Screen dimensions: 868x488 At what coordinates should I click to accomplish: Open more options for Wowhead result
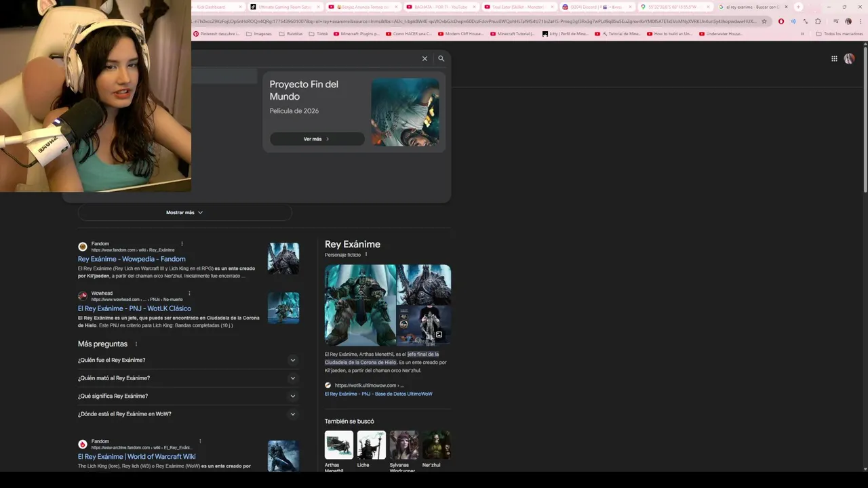(x=189, y=293)
